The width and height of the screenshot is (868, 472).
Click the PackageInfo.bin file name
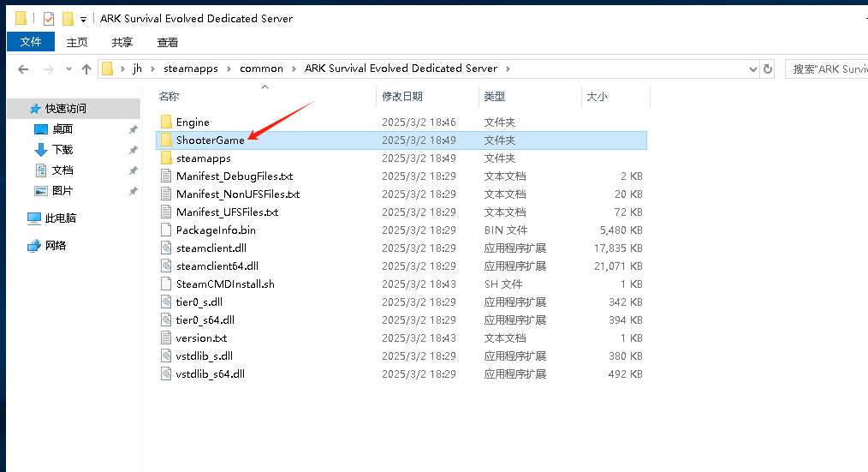point(216,230)
